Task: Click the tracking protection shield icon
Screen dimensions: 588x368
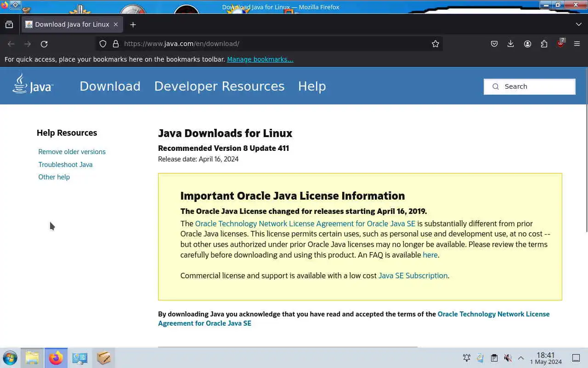Action: 103,44
